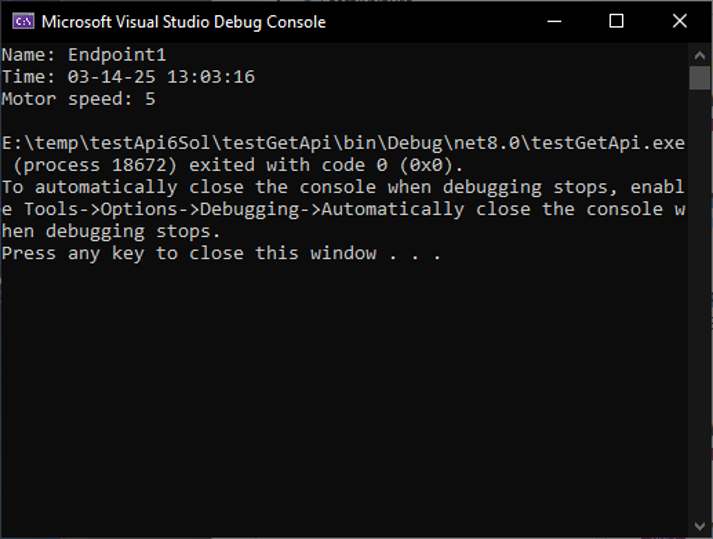Screen dimensions: 713x539
Task: Close the Debug Console window
Action: pyautogui.click(x=680, y=21)
